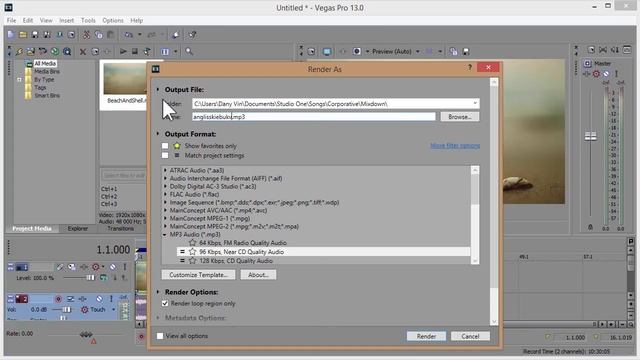Favorite the 96 Kbps Near CD Quality star
This screenshot has height=360, width=640.
pyautogui.click(x=192, y=252)
